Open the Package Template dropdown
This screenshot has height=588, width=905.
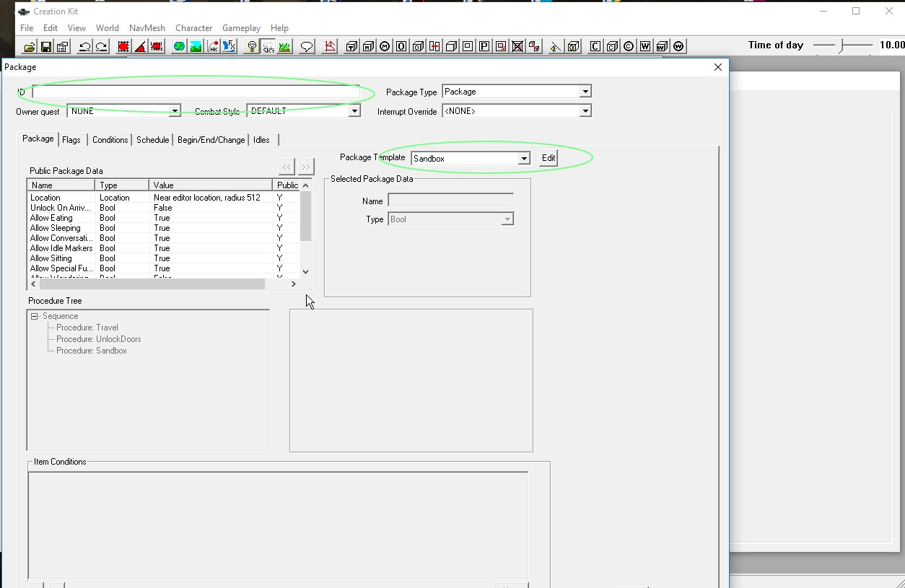point(524,158)
